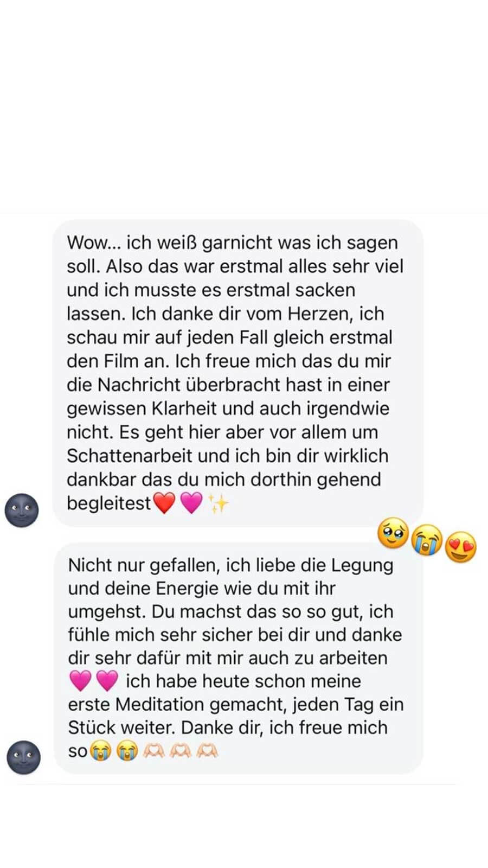Select the message bubble starting "Nicht nur gefallen"
The height and width of the screenshot is (868, 488).
(239, 658)
